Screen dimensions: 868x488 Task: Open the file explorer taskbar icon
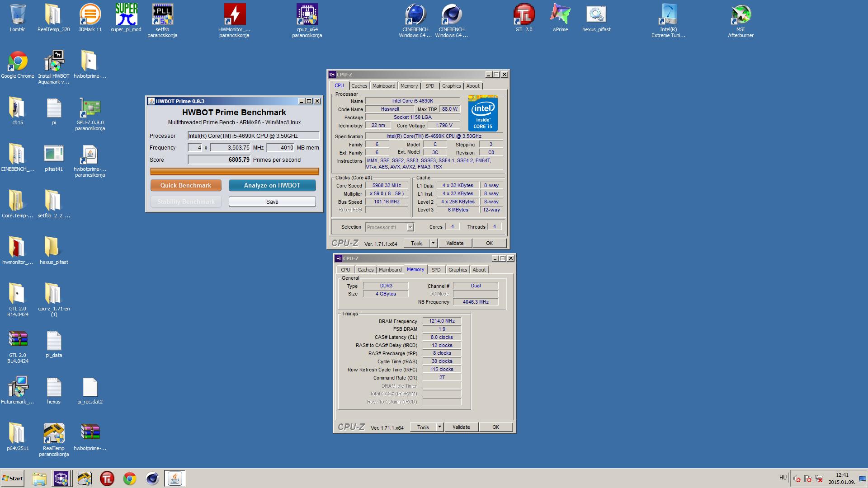(x=39, y=479)
